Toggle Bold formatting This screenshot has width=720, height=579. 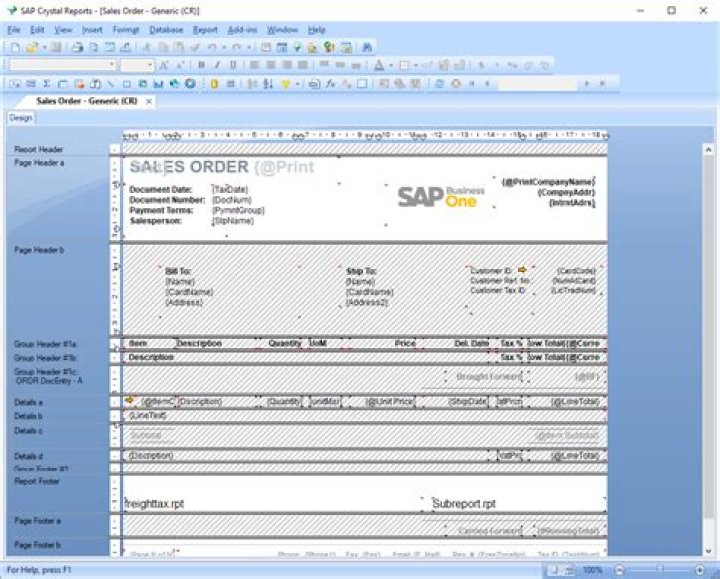tap(201, 65)
